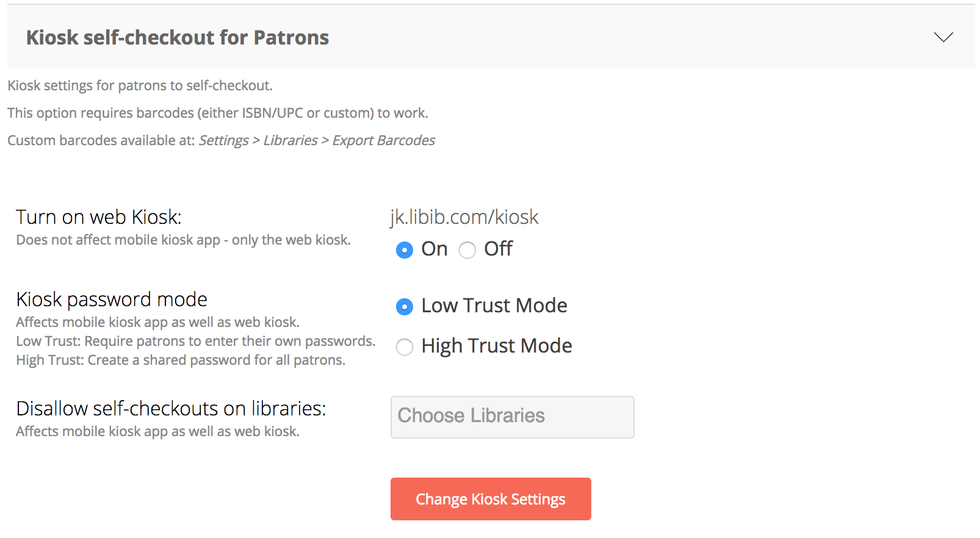The height and width of the screenshot is (538, 980).
Task: Click the "Kiosk settings for patrons" description line
Action: click(x=140, y=85)
